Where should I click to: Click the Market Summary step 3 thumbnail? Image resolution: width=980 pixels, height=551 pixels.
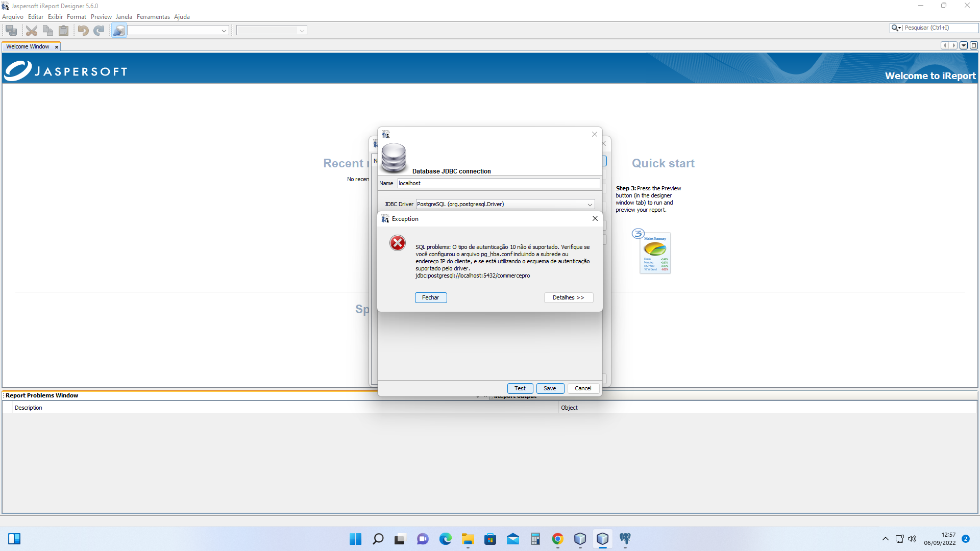(655, 253)
